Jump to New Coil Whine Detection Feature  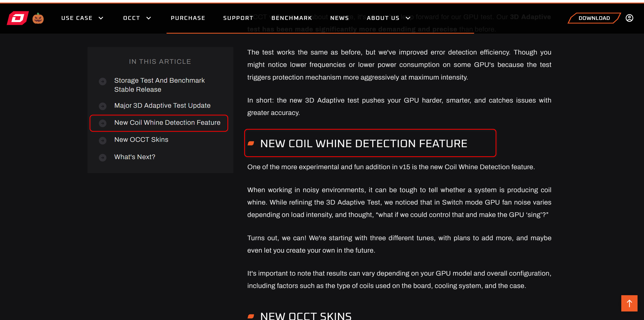(x=167, y=123)
